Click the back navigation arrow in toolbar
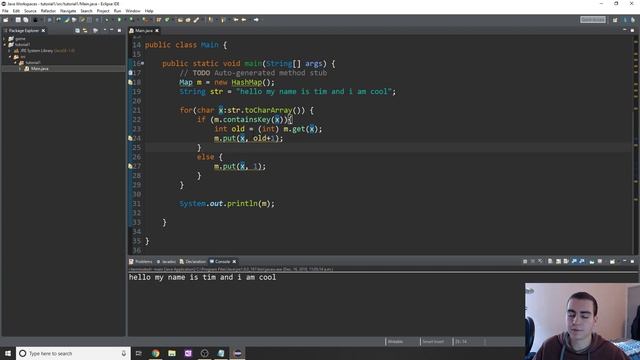This screenshot has height=360, width=640. click(x=244, y=20)
